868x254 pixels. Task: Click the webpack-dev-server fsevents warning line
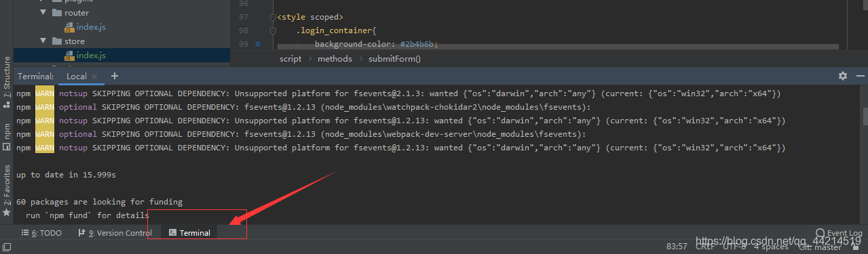(301, 134)
